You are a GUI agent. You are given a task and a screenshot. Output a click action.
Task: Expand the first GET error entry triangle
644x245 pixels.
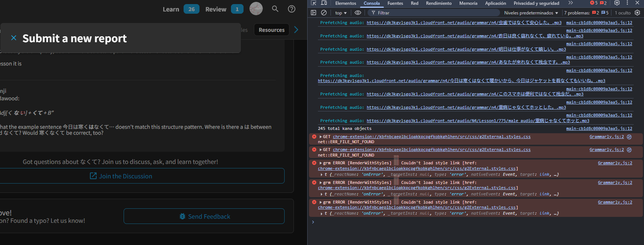coord(321,137)
